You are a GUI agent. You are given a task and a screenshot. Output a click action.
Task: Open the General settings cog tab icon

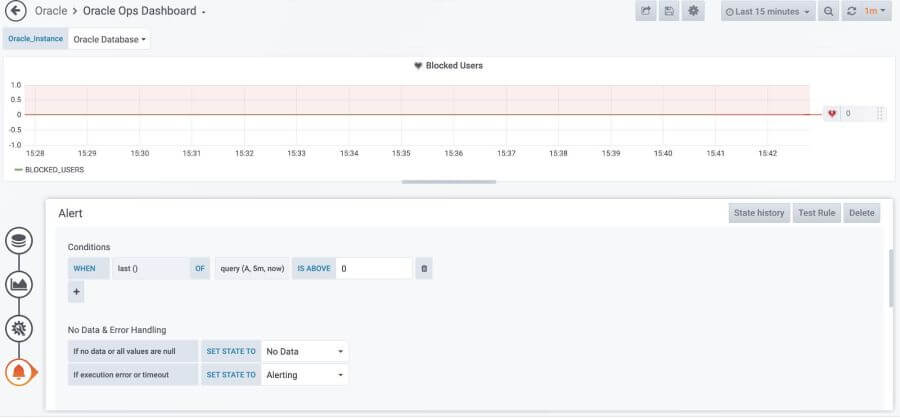(19, 328)
